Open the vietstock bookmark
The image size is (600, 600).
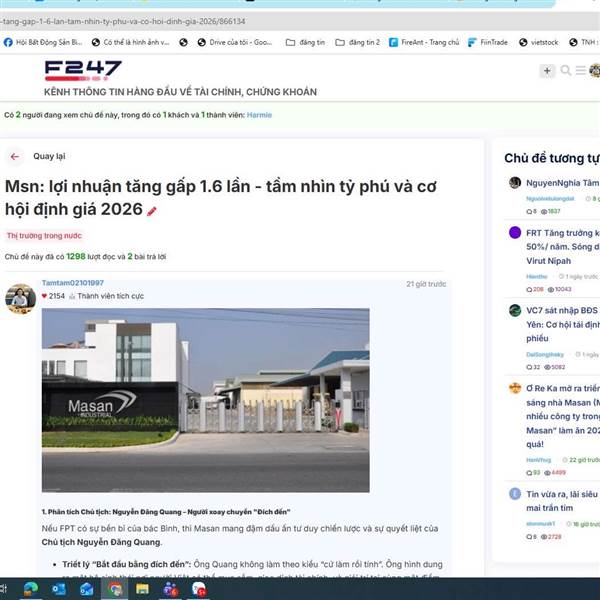pyautogui.click(x=539, y=42)
